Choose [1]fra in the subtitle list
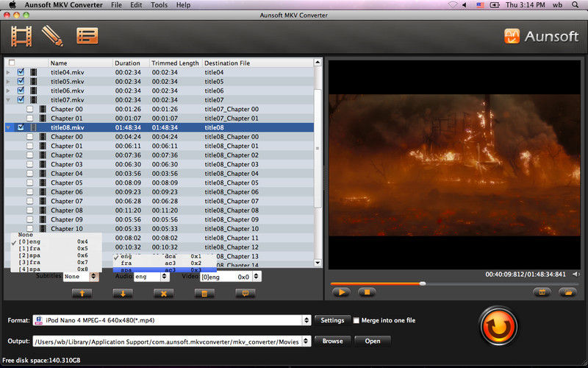This screenshot has width=588, height=368. tap(57, 249)
